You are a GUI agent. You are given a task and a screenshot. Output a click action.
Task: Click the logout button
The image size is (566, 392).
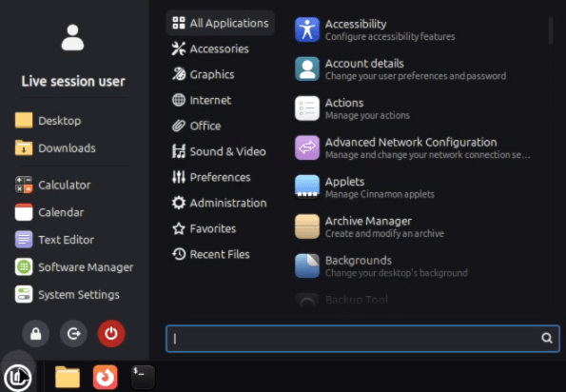(x=73, y=334)
